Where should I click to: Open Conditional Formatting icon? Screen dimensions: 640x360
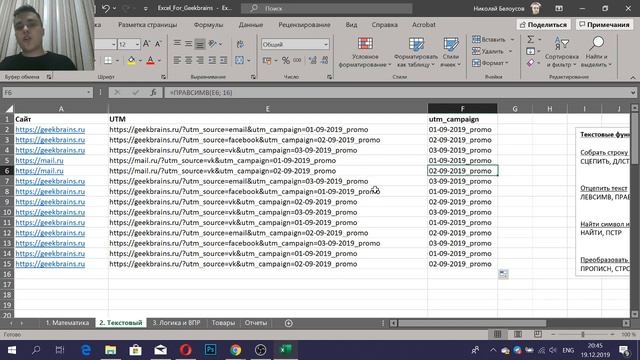point(365,44)
